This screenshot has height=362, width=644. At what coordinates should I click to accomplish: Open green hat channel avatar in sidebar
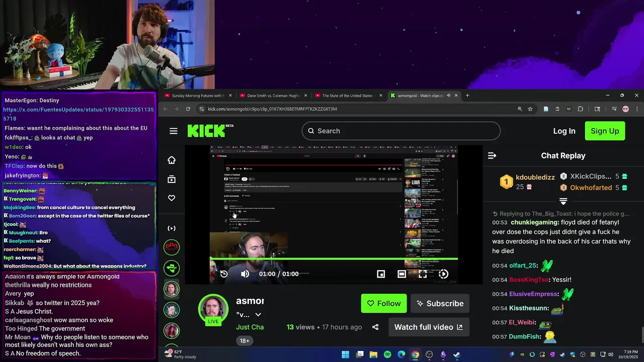point(172,268)
